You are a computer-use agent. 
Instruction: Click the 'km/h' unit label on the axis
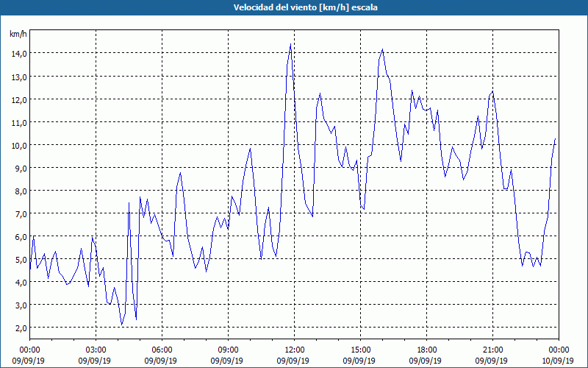click(18, 34)
